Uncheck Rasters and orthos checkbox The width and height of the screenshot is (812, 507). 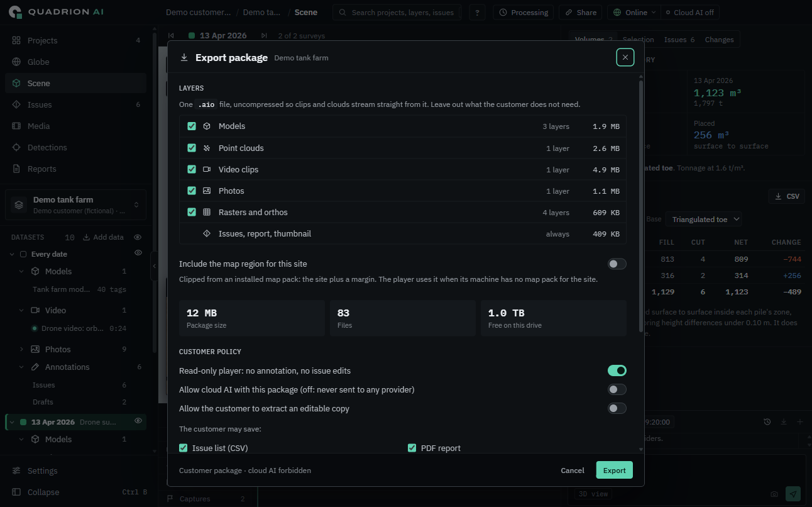point(192,212)
